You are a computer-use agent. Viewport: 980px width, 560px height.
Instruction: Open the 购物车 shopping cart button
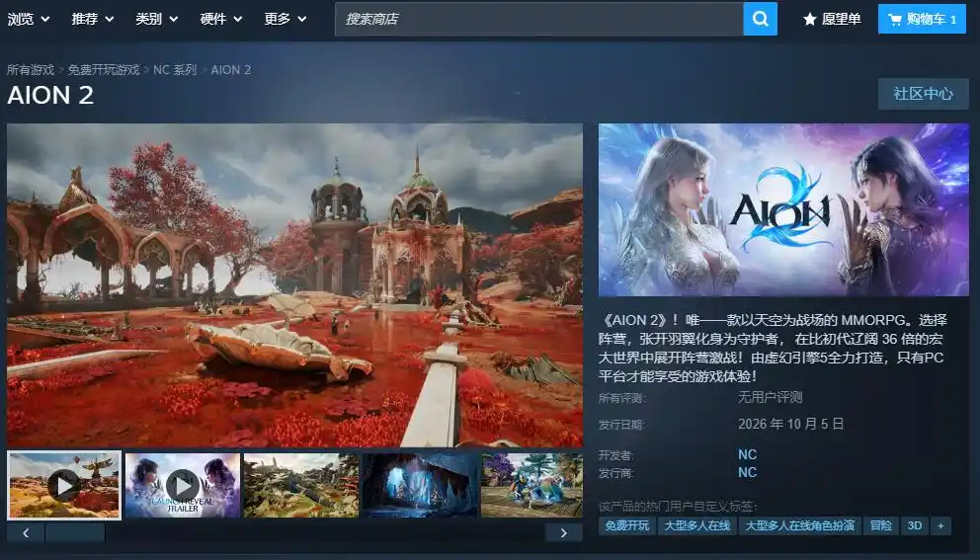(922, 19)
